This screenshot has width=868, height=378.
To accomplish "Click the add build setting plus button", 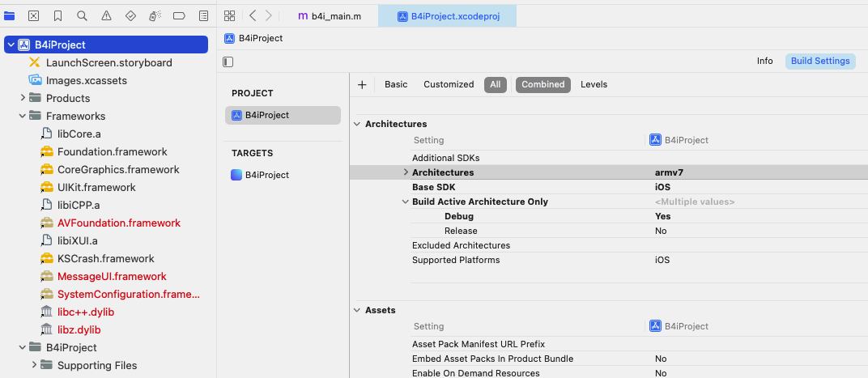I will point(362,84).
